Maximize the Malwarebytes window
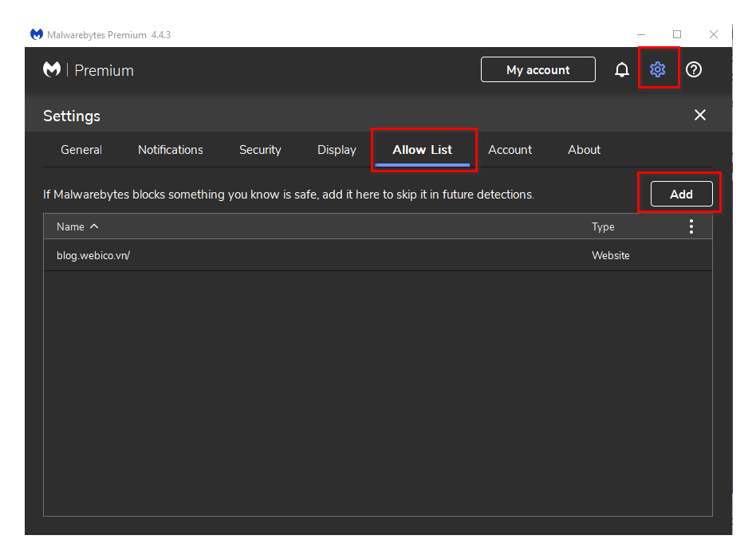The image size is (756, 559). click(x=677, y=34)
